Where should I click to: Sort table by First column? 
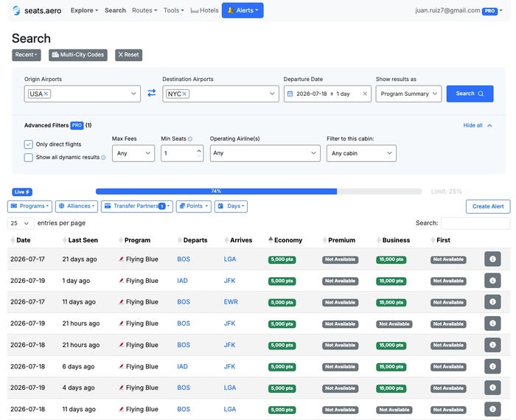(x=440, y=240)
